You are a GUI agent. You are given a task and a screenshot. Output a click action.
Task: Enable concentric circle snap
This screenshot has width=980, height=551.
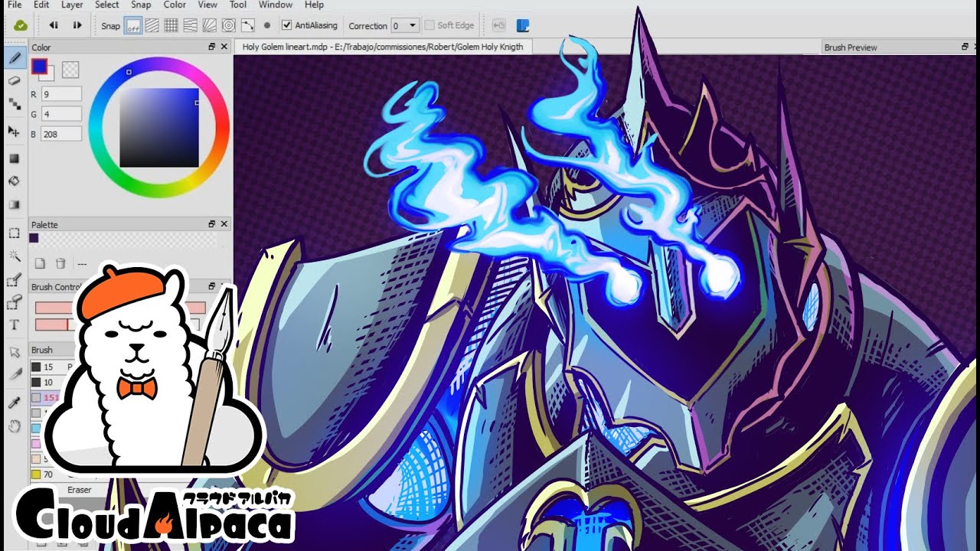(228, 25)
